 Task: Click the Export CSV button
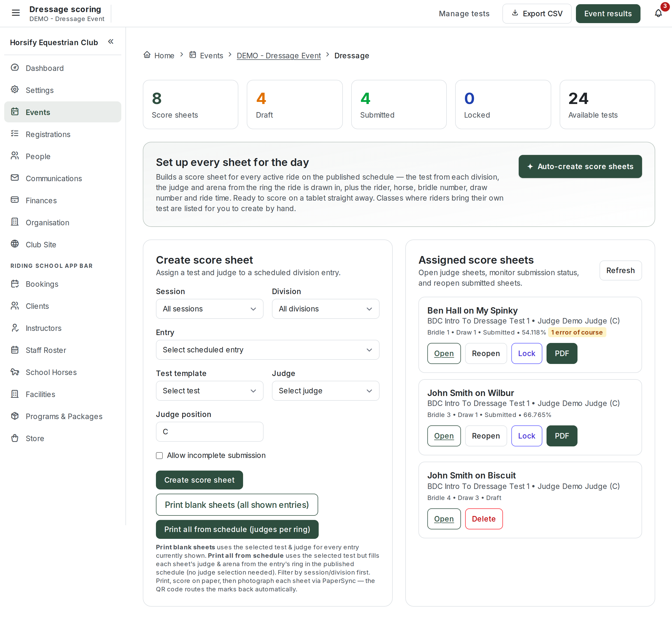click(537, 14)
